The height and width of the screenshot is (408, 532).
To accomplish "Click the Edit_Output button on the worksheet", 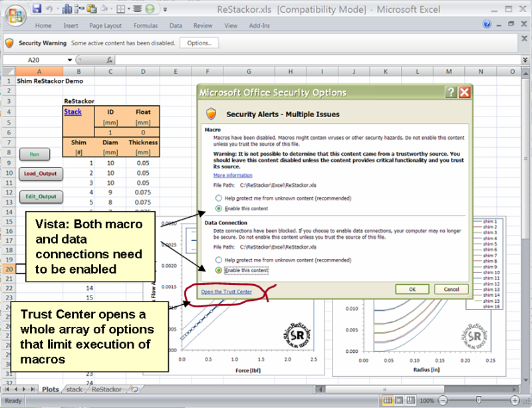I will pyautogui.click(x=41, y=197).
